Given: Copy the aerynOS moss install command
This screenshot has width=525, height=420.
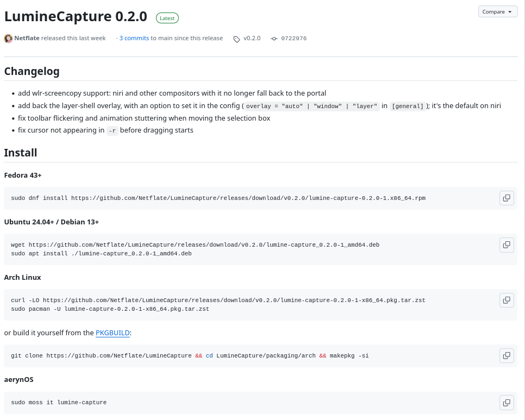Looking at the screenshot, I should pyautogui.click(x=507, y=402).
